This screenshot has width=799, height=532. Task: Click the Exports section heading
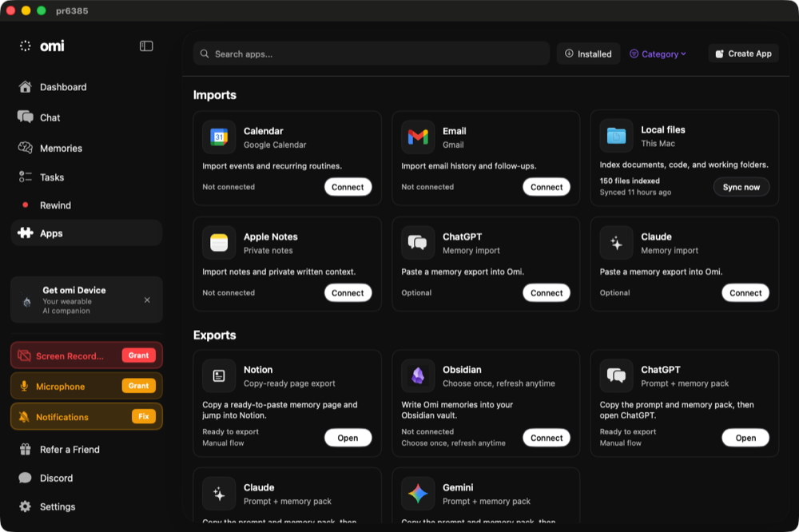click(x=214, y=335)
